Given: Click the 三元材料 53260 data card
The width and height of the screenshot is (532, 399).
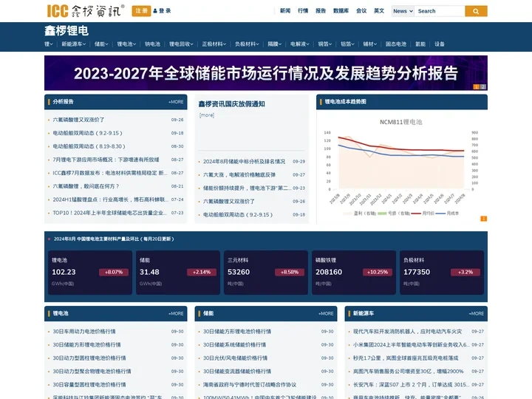Looking at the screenshot, I should pyautogui.click(x=266, y=272).
